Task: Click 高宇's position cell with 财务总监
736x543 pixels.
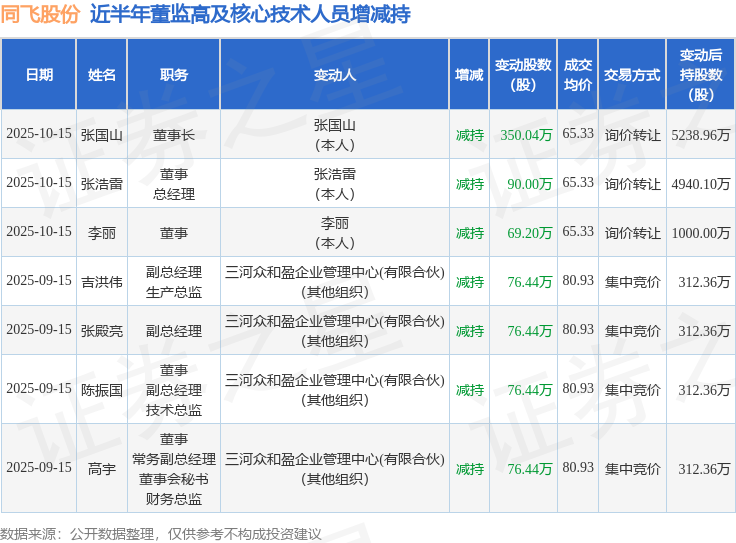Action: coord(174,469)
